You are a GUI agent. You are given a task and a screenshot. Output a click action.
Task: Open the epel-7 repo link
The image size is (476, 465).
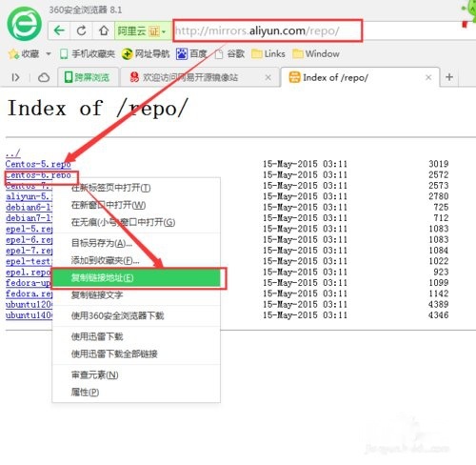[x=29, y=251]
